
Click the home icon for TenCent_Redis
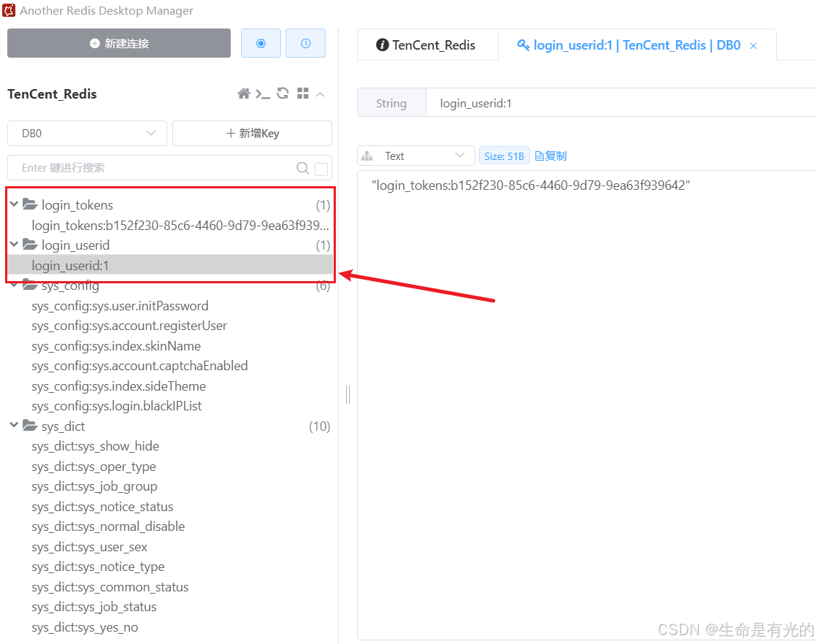pos(243,93)
